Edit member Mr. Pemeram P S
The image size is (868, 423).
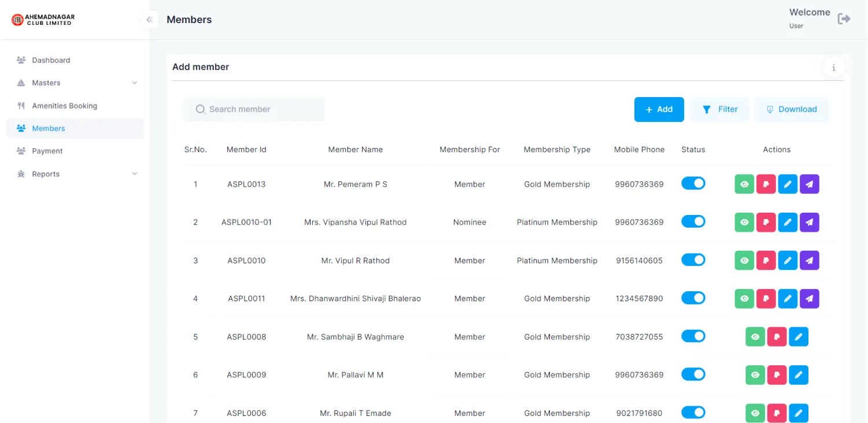point(788,184)
